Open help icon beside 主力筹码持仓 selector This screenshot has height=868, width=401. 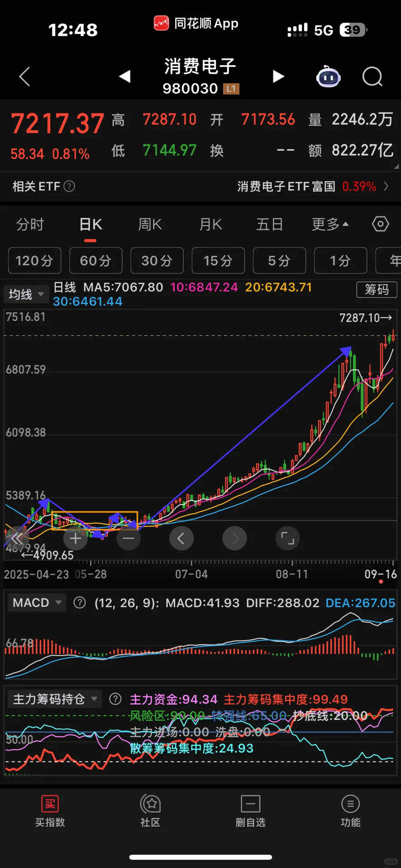(x=115, y=699)
